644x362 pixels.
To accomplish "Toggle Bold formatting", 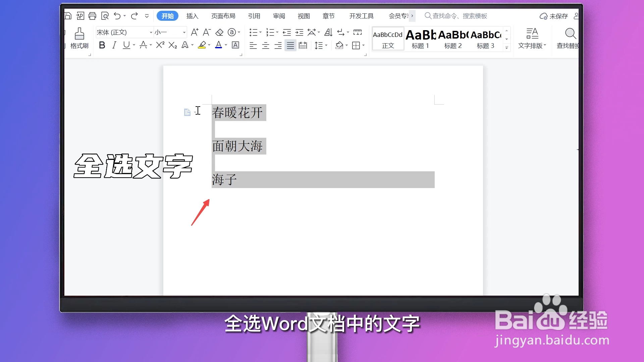I will (x=102, y=45).
